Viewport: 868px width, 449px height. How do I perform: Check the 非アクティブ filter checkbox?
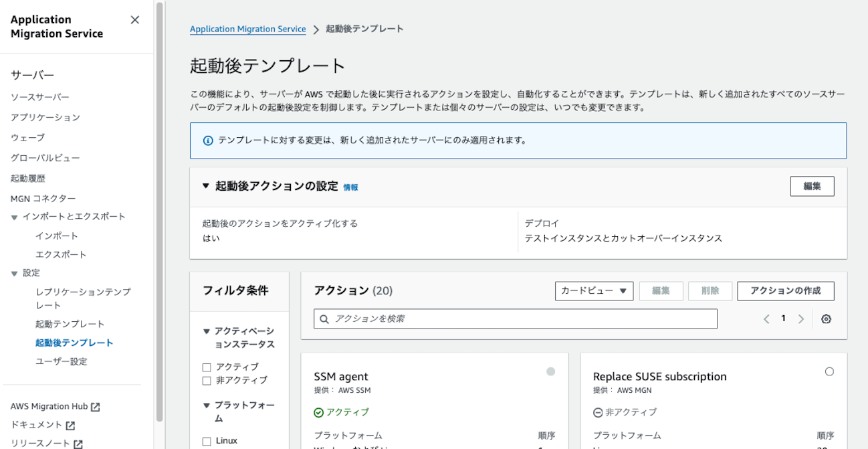[x=207, y=381]
